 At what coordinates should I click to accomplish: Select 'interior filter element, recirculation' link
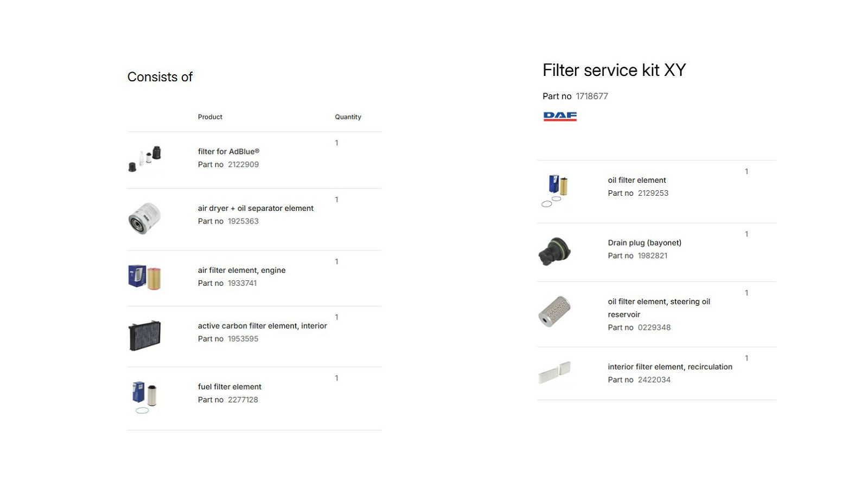tap(670, 367)
